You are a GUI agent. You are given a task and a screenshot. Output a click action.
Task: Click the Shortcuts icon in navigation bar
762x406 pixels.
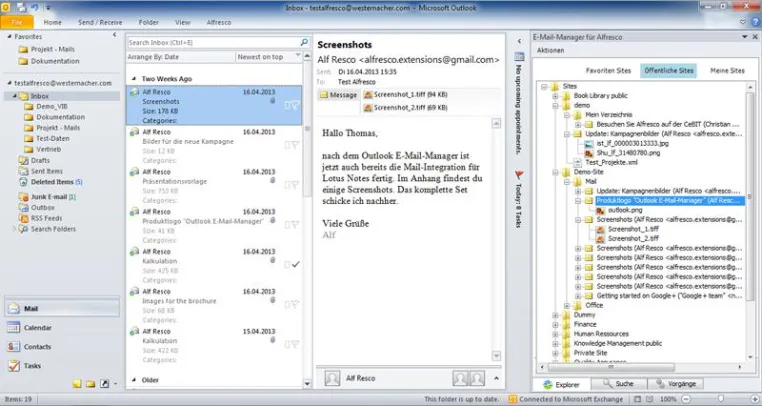tap(104, 384)
